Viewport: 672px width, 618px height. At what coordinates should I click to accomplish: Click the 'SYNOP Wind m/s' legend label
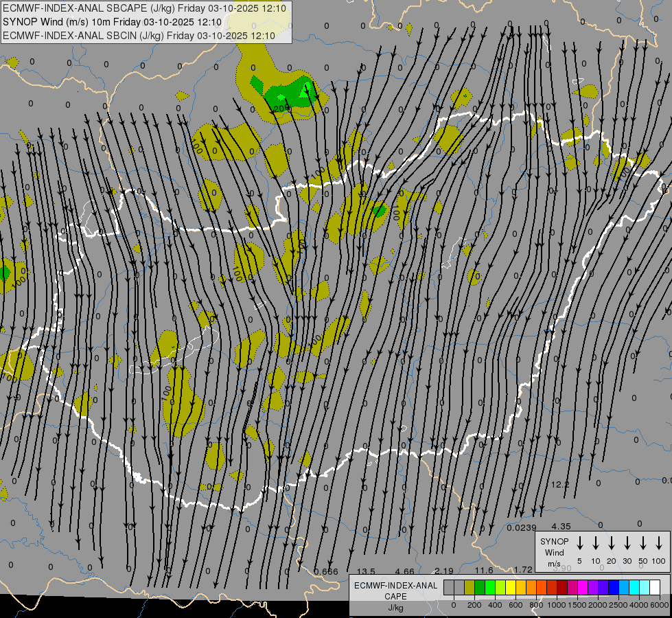(x=554, y=552)
